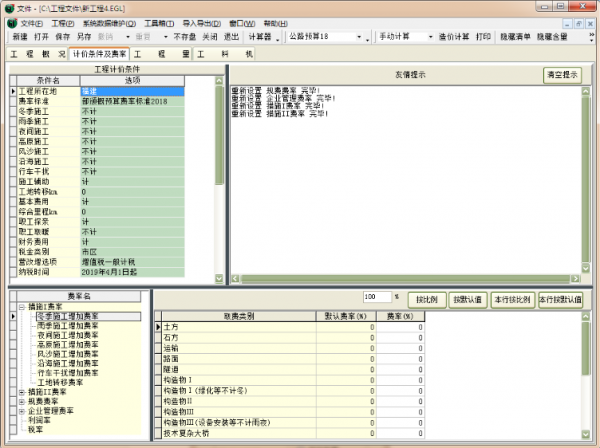
Task: Click the 新建 toolbar button
Action: (x=20, y=37)
